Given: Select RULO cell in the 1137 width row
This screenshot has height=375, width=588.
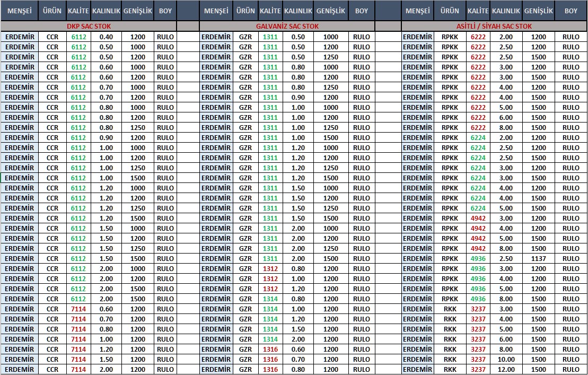Looking at the screenshot, I should click(x=571, y=258).
